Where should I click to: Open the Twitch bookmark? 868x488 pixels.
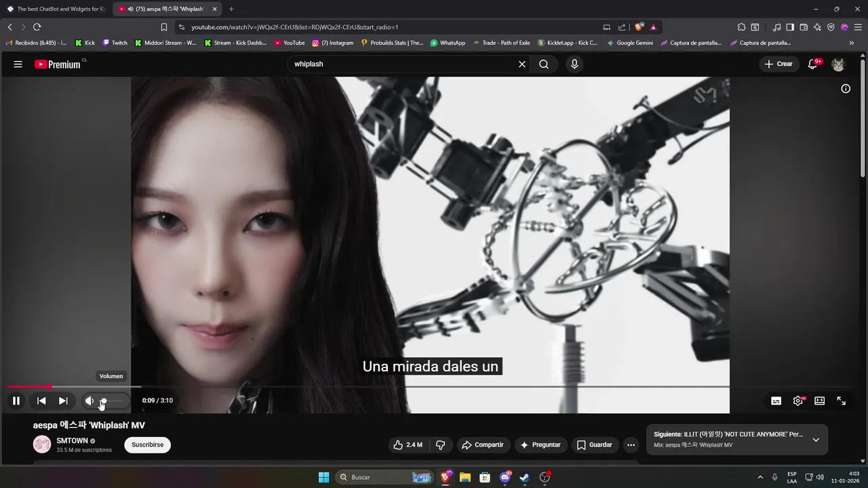point(115,43)
